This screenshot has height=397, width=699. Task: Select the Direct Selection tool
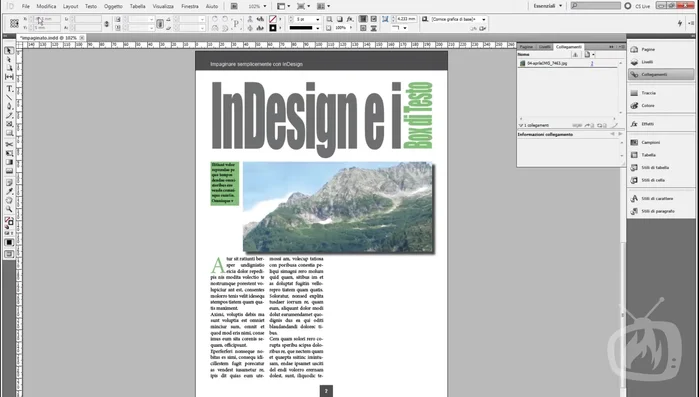tap(9, 59)
